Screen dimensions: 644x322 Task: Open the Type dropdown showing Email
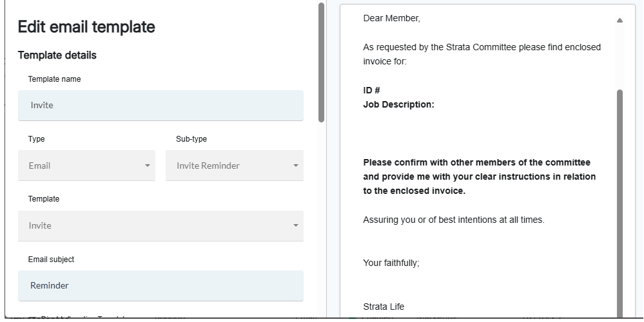pos(86,166)
